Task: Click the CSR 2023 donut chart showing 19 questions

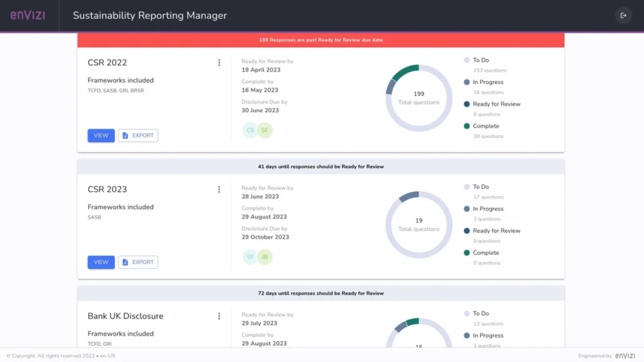Action: pos(419,225)
